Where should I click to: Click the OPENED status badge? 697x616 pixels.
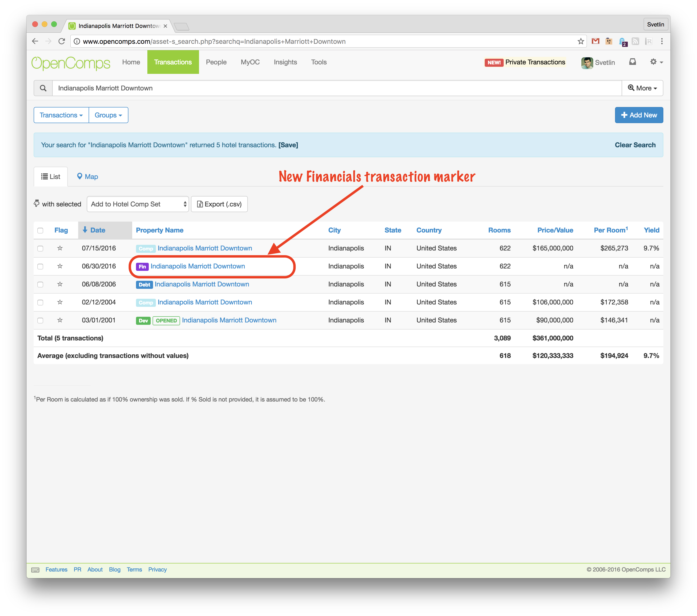tap(166, 321)
